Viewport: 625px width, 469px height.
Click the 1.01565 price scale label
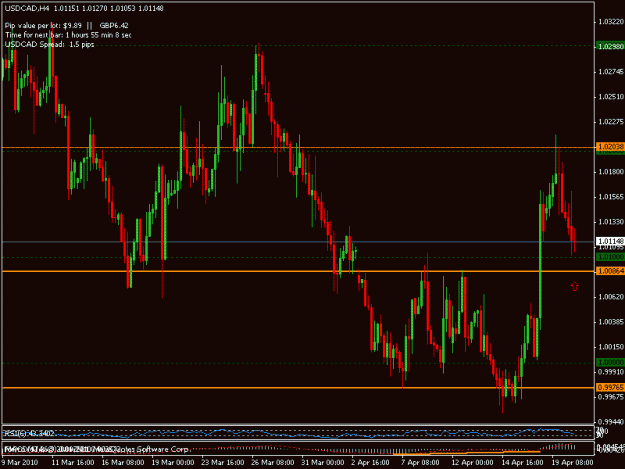tap(611, 197)
